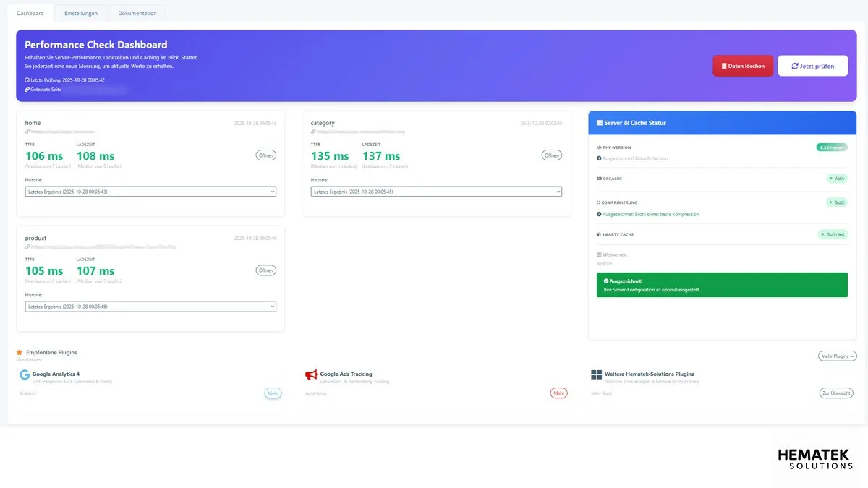Click the PHP version badge
Image resolution: width=868 pixels, height=488 pixels.
(832, 147)
